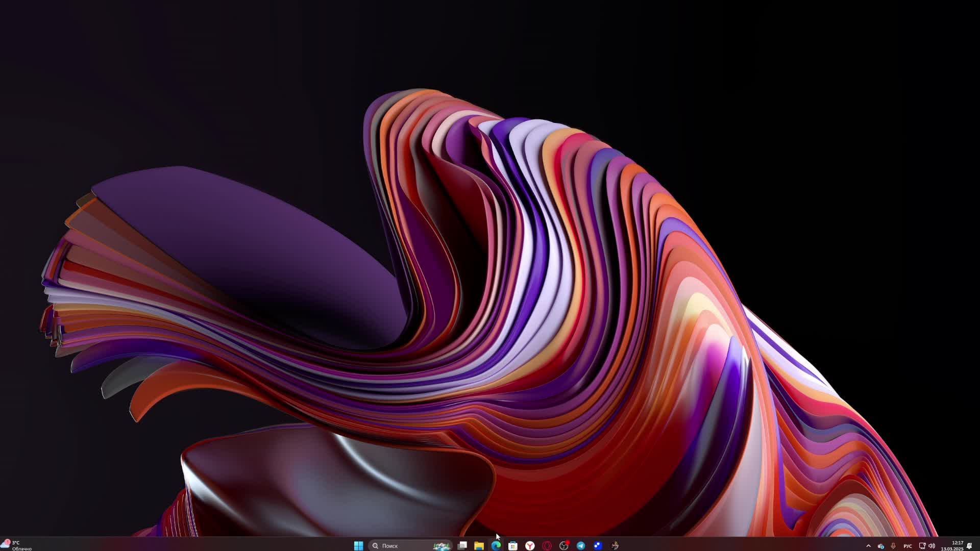Open the weather widget showing 3°C
Viewport: 980px width, 551px height.
17,545
